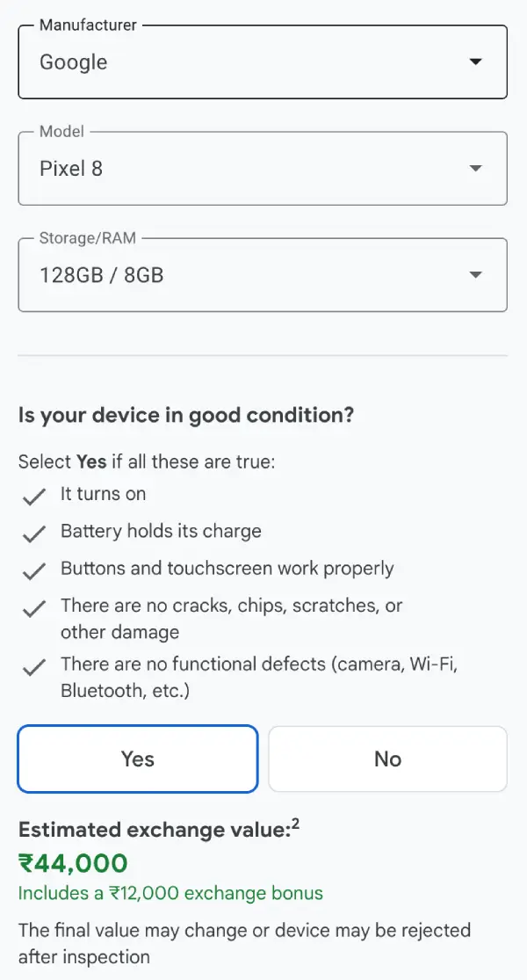Click the 'Estimated exchange value' label

pyautogui.click(x=154, y=831)
